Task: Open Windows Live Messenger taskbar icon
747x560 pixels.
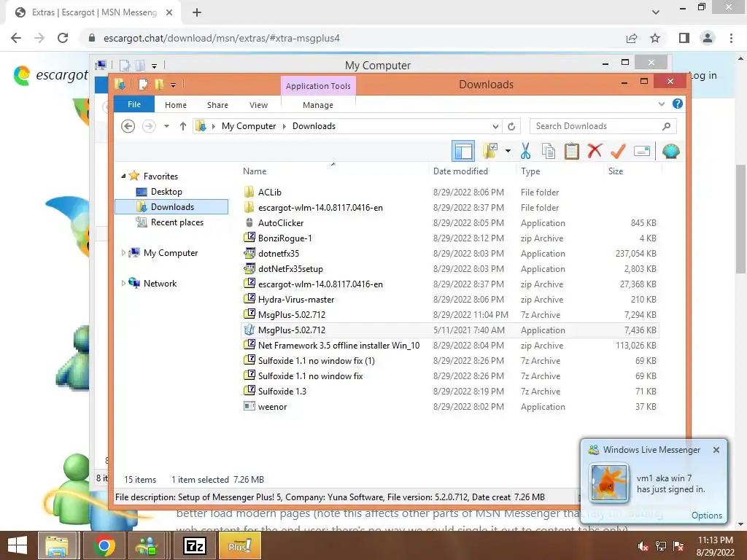Action: point(147,545)
